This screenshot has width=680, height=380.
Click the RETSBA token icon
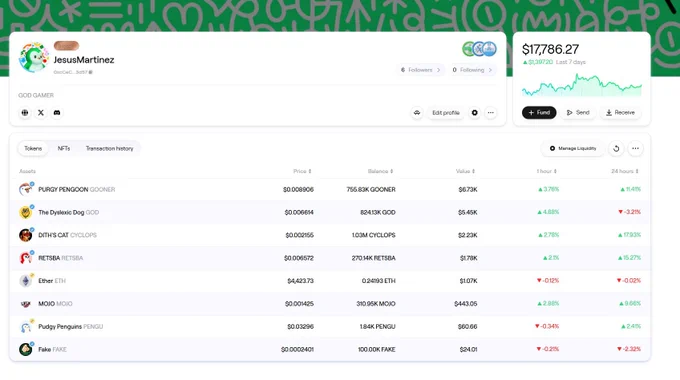point(26,258)
